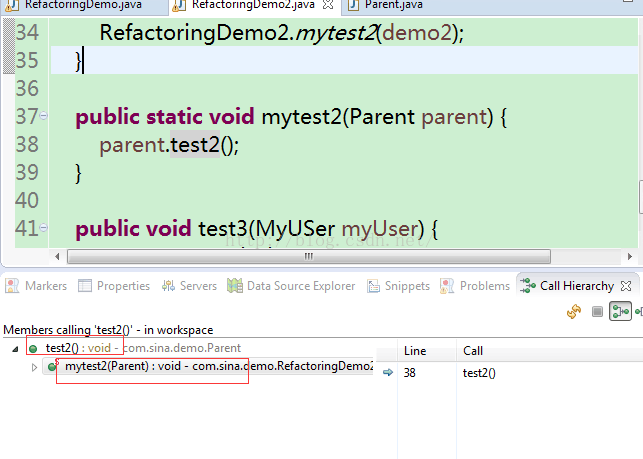Viewport: 643px width, 459px height.
Task: Toggle Show Caller Hierarchy mode
Action: pyautogui.click(x=620, y=311)
